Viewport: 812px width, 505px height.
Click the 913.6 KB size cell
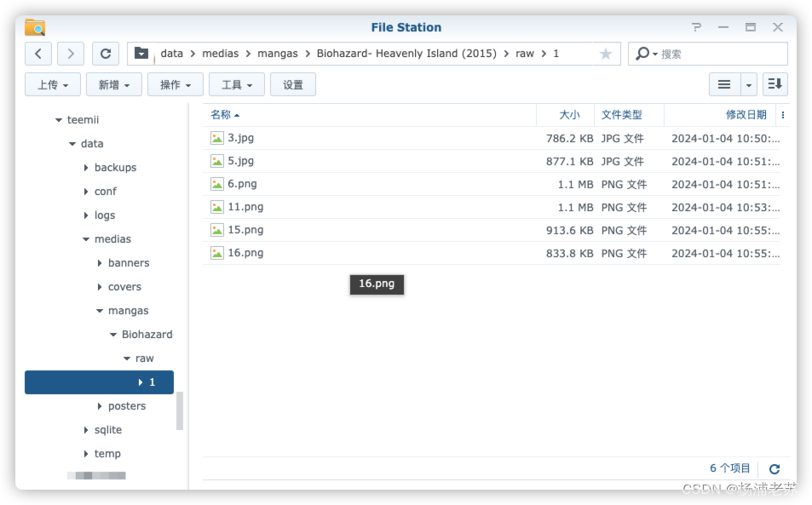(569, 230)
